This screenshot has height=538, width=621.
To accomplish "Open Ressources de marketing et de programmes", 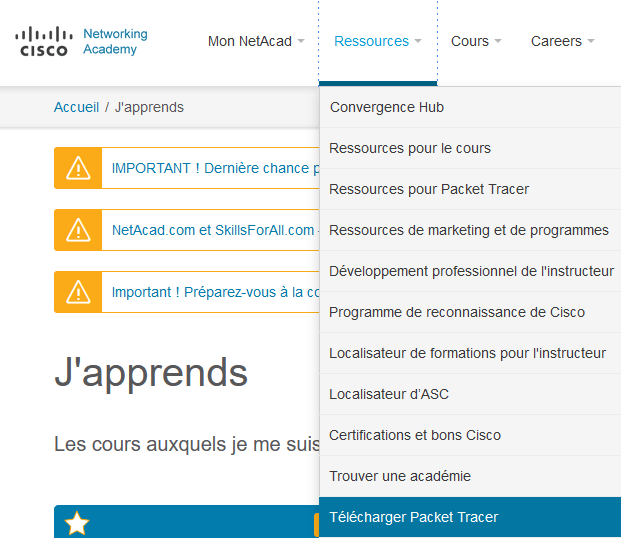I will pos(470,230).
